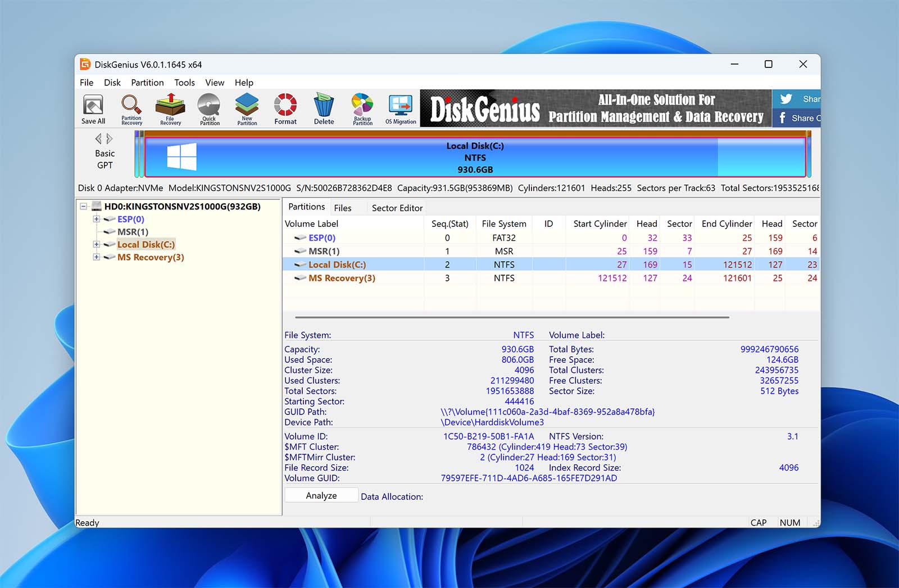Screen dimensions: 899x588
Task: Open the Backup Partition tool
Action: tap(362, 109)
